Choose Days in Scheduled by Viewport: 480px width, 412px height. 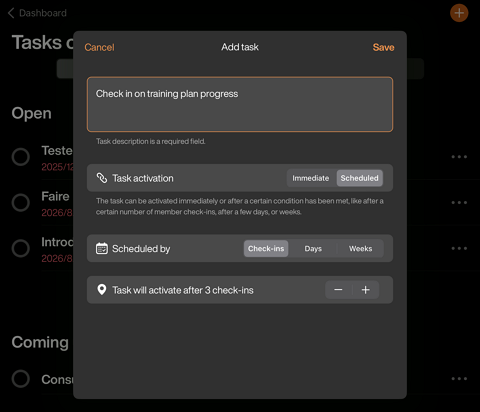click(x=313, y=249)
